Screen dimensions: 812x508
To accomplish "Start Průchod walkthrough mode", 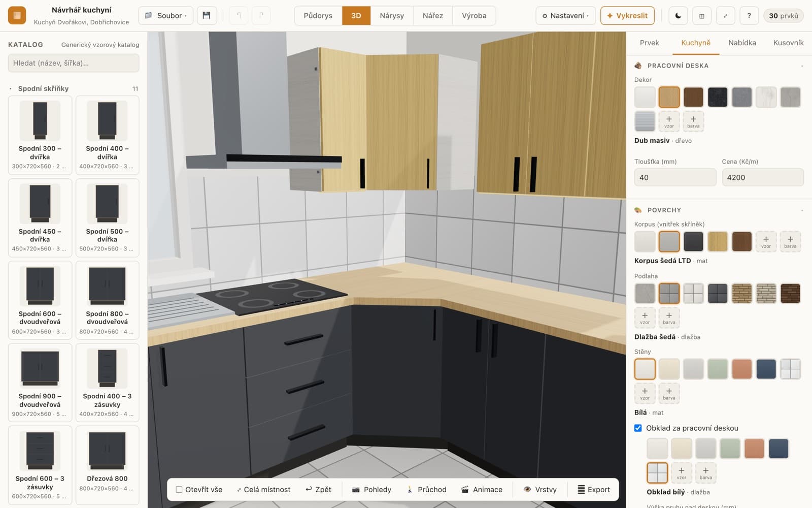I will 427,490.
